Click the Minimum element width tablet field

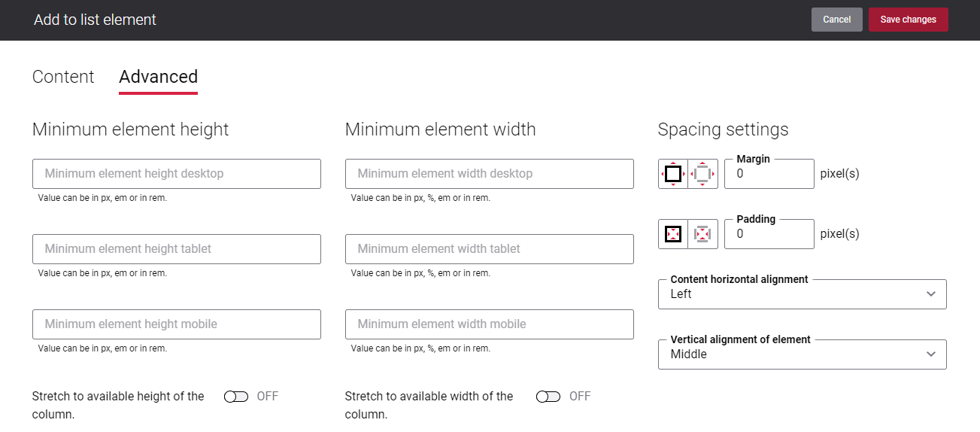[x=489, y=249]
